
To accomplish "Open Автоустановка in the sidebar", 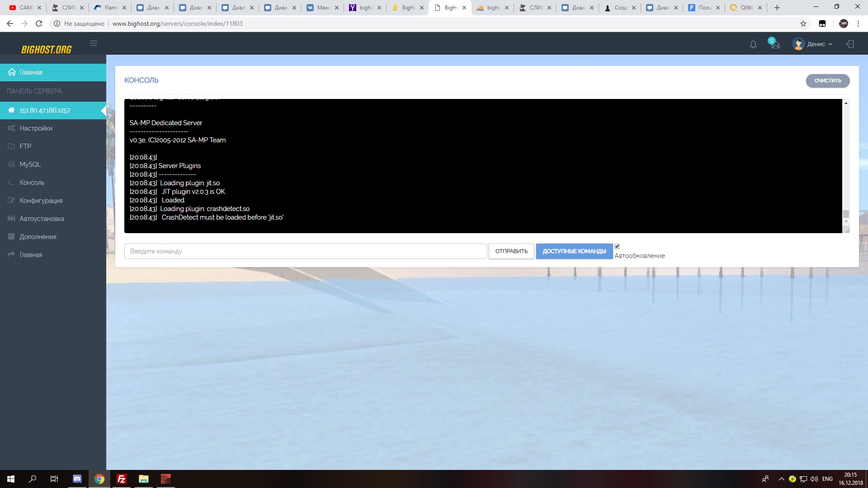I will 53,219.
